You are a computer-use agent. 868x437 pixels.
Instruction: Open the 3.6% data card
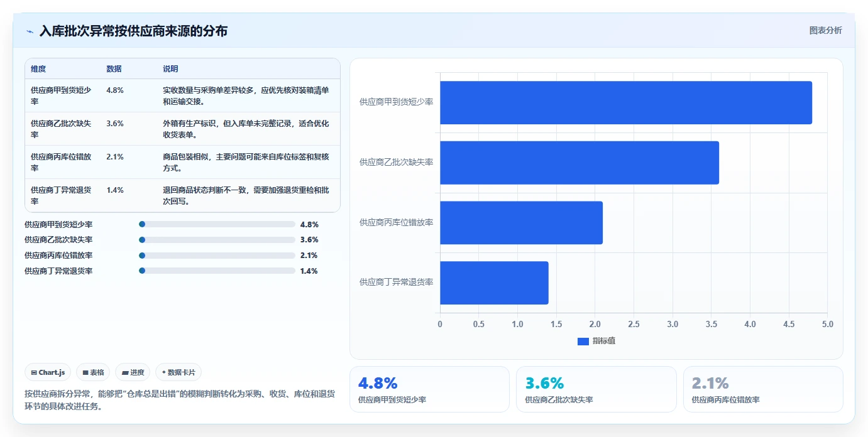[596, 389]
